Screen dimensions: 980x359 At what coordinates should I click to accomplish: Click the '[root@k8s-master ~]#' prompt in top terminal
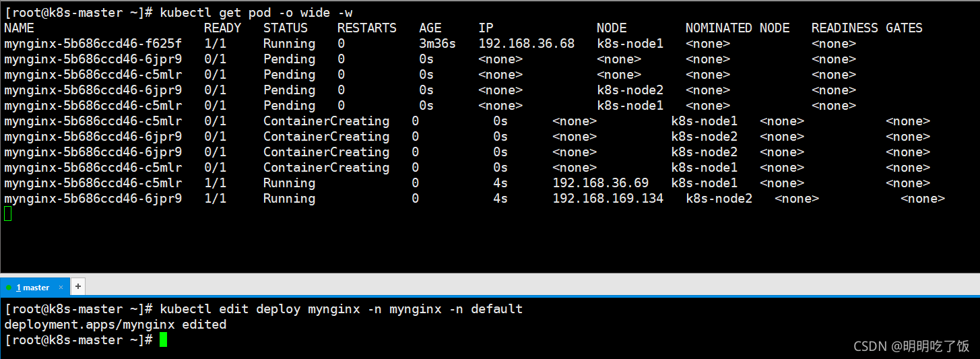(79, 13)
